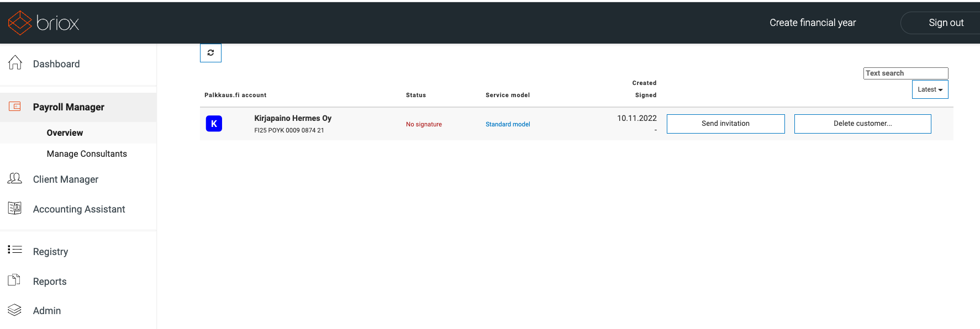
Task: Click the Client Manager people icon
Action: [x=15, y=178]
